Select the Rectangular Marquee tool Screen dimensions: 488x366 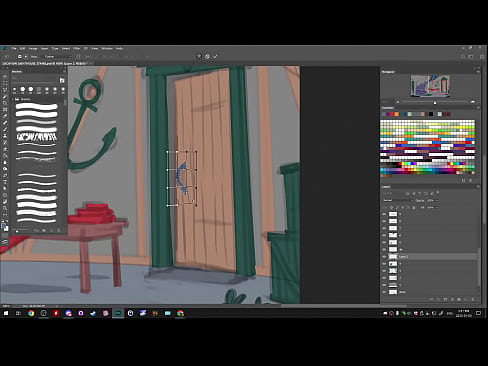[5, 83]
